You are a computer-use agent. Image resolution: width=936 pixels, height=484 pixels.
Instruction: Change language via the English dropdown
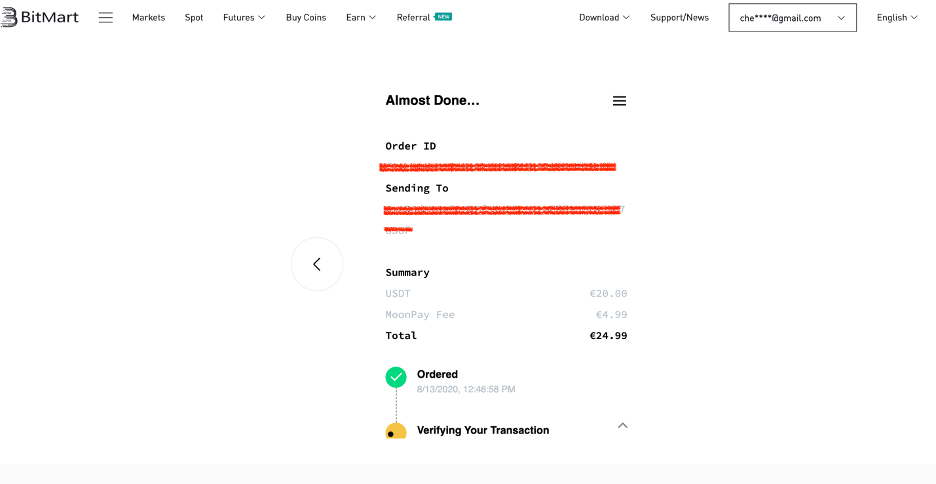point(897,17)
